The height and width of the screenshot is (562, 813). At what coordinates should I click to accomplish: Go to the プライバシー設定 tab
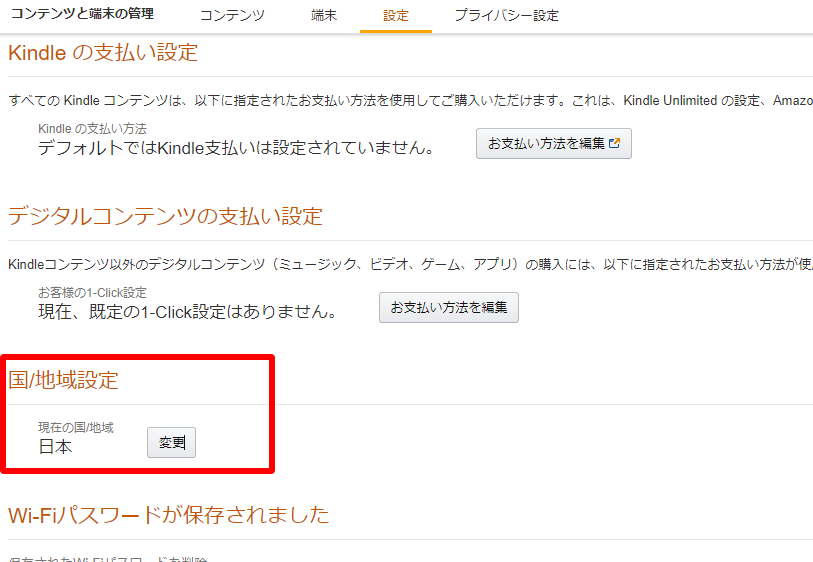pos(506,16)
